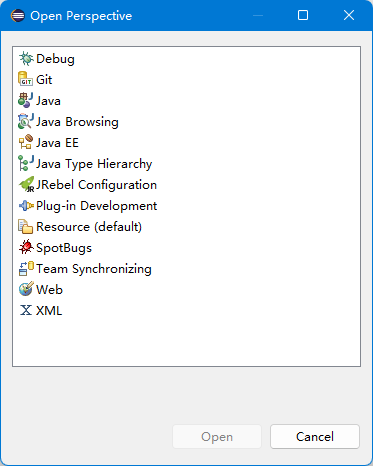Click the Cancel button
This screenshot has width=373, height=466.
click(x=315, y=436)
